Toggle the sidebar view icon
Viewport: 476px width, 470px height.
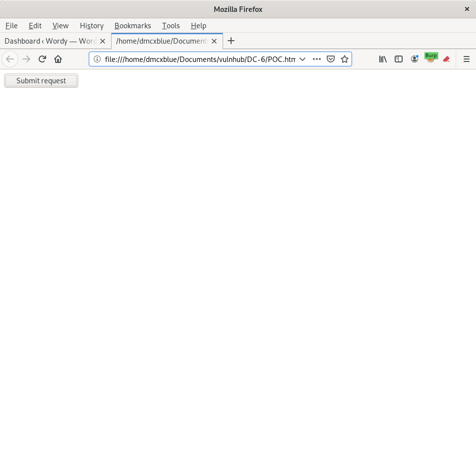click(399, 59)
